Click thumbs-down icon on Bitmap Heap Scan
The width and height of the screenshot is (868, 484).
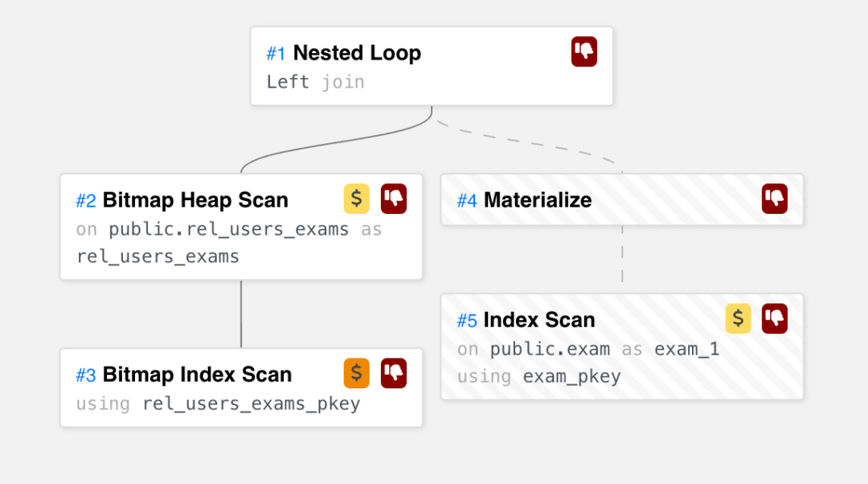point(394,199)
